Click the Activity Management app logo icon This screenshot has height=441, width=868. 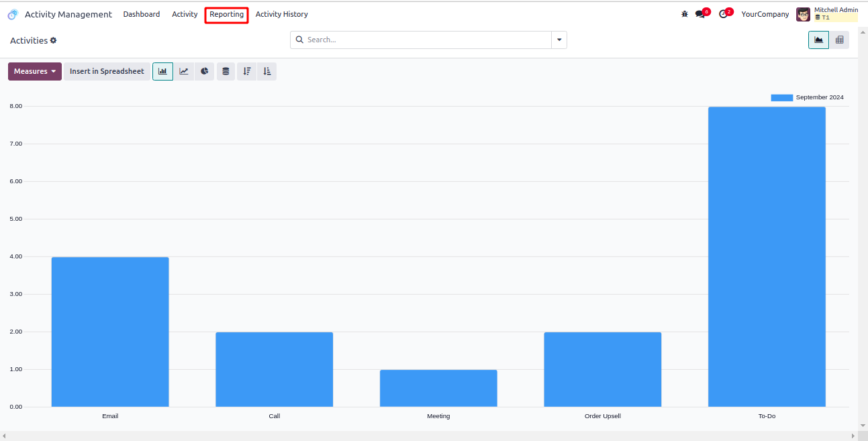[13, 14]
